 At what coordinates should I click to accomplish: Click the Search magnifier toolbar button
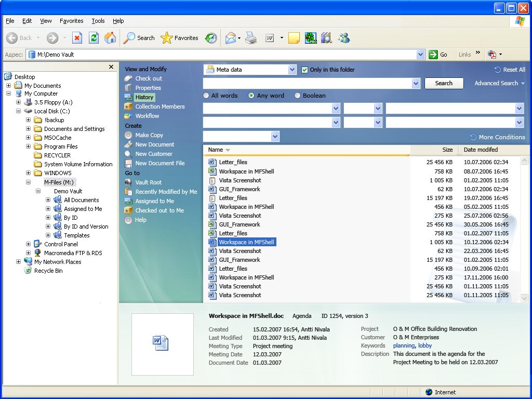point(139,38)
